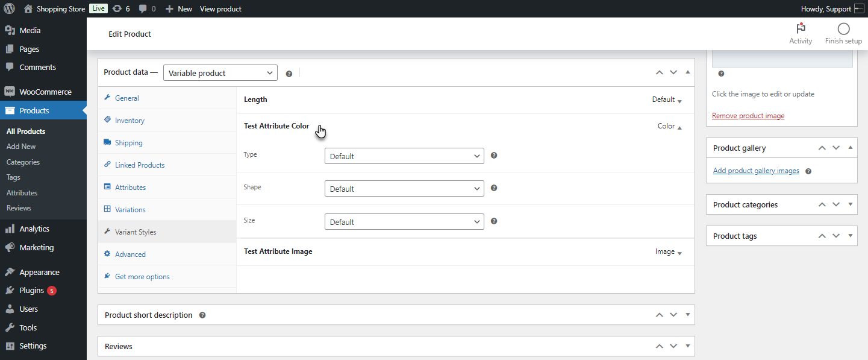Open Reviews in the Products submenu

19,208
